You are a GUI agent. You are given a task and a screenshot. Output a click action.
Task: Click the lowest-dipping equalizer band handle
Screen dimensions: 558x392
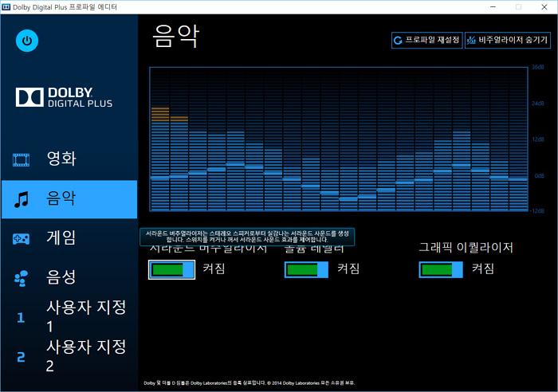(x=348, y=199)
